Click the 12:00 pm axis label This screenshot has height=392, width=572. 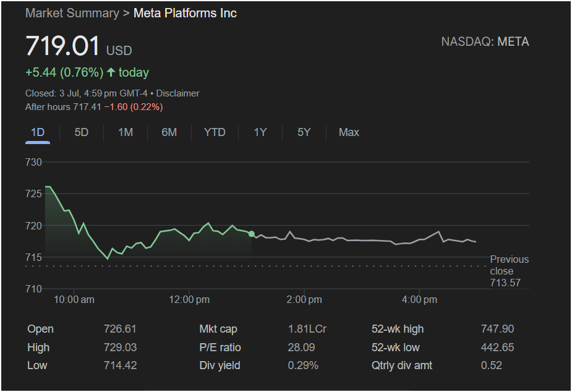pyautogui.click(x=189, y=300)
